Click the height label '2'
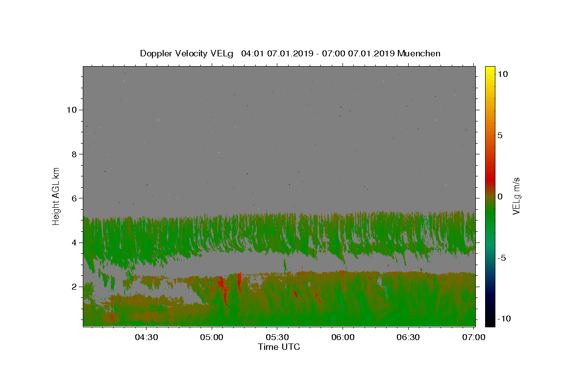The image size is (588, 392). click(74, 287)
